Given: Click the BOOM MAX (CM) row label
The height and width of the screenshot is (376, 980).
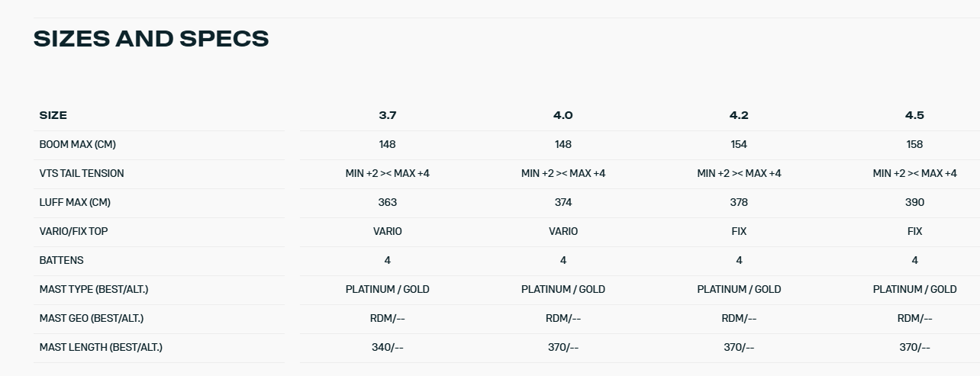Looking at the screenshot, I should pyautogui.click(x=78, y=144).
